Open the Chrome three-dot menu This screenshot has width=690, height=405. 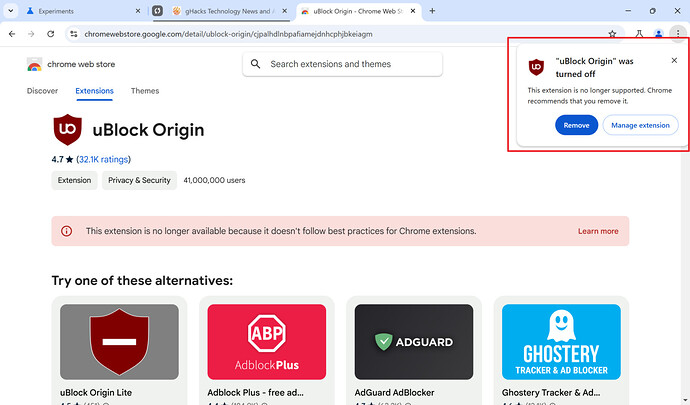pos(679,33)
